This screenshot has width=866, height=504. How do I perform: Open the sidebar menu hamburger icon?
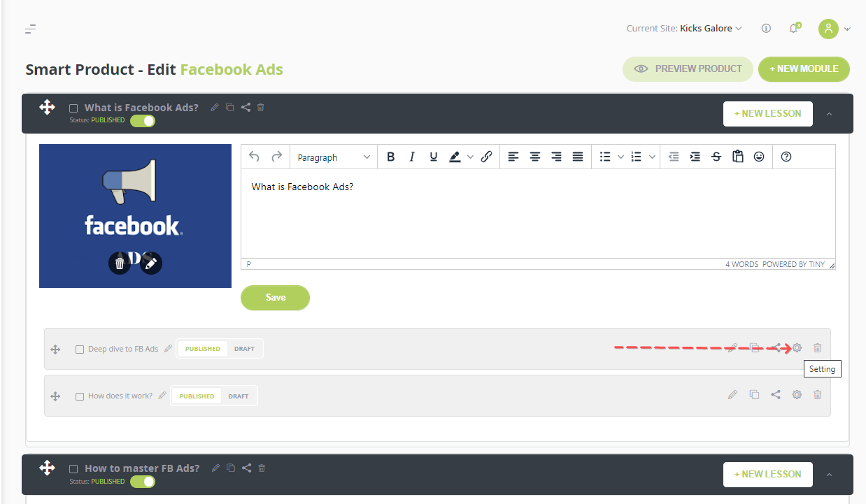[30, 29]
